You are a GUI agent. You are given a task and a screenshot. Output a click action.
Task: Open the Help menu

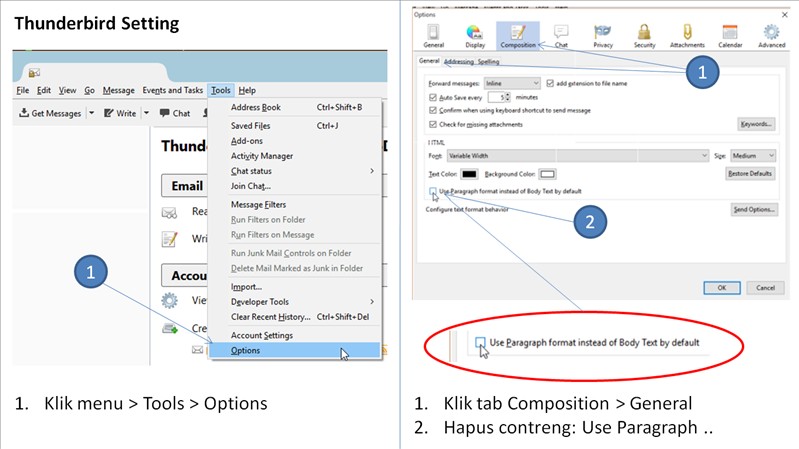coord(247,90)
